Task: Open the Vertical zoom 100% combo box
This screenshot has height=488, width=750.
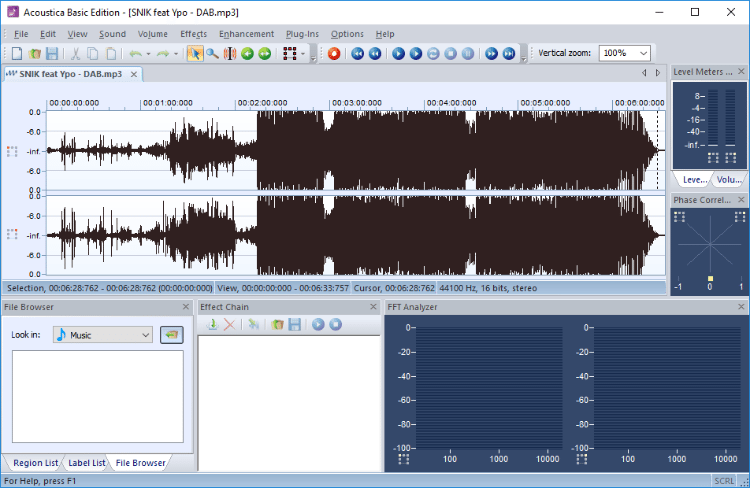Action: (625, 53)
